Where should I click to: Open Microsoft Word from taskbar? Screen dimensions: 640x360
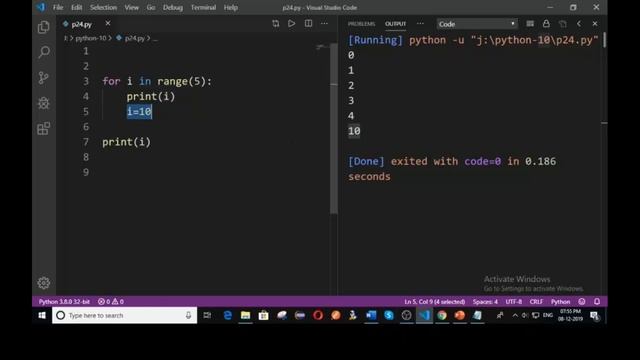pyautogui.click(x=371, y=316)
